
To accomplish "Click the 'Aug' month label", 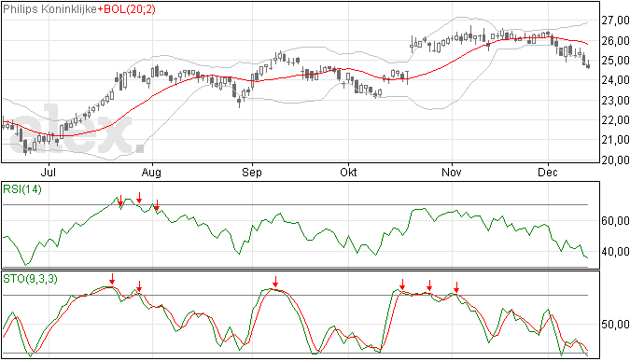I will point(151,173).
